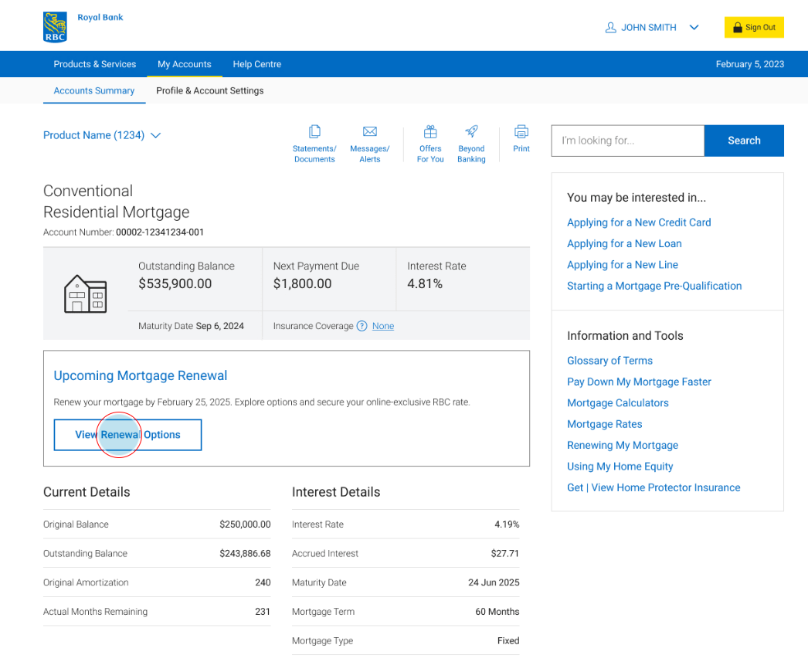Expand the Product Name (1234) dropdown

pyautogui.click(x=102, y=135)
